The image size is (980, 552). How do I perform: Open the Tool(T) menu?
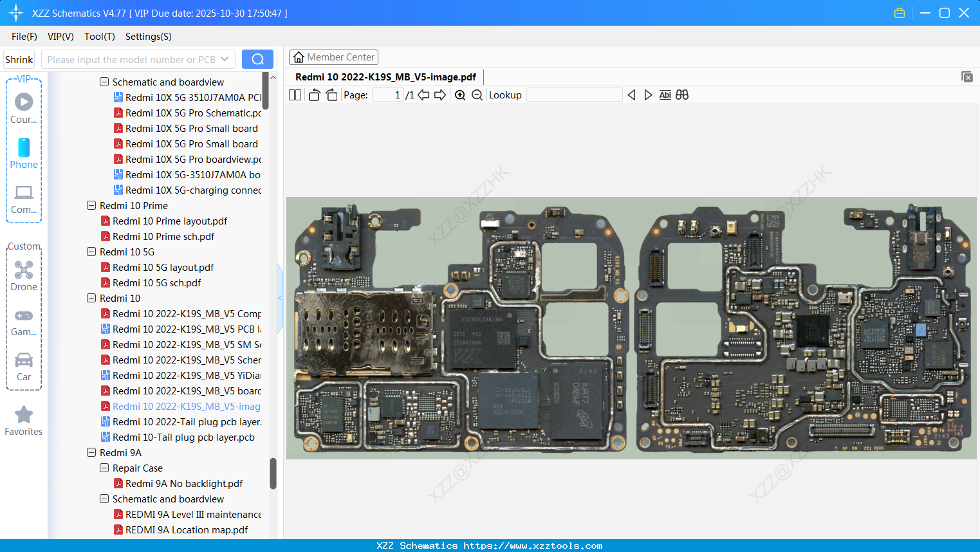click(99, 37)
